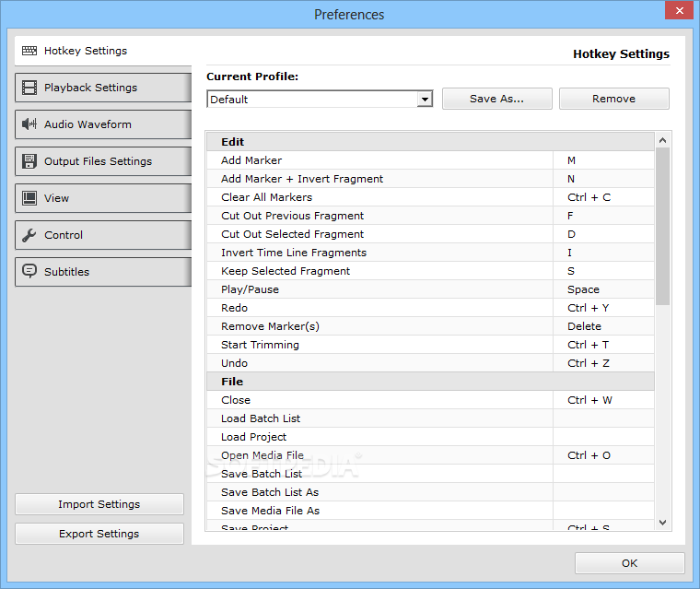Click the keyboard icon beside Hotkey Settings
The height and width of the screenshot is (589, 700).
click(29, 51)
